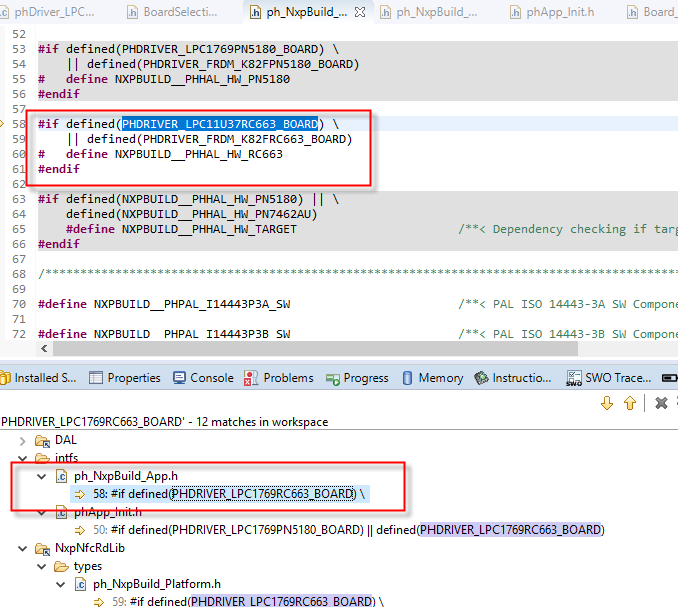This screenshot has width=678, height=607.
Task: Click the SWO Trace icon
Action: click(x=574, y=378)
